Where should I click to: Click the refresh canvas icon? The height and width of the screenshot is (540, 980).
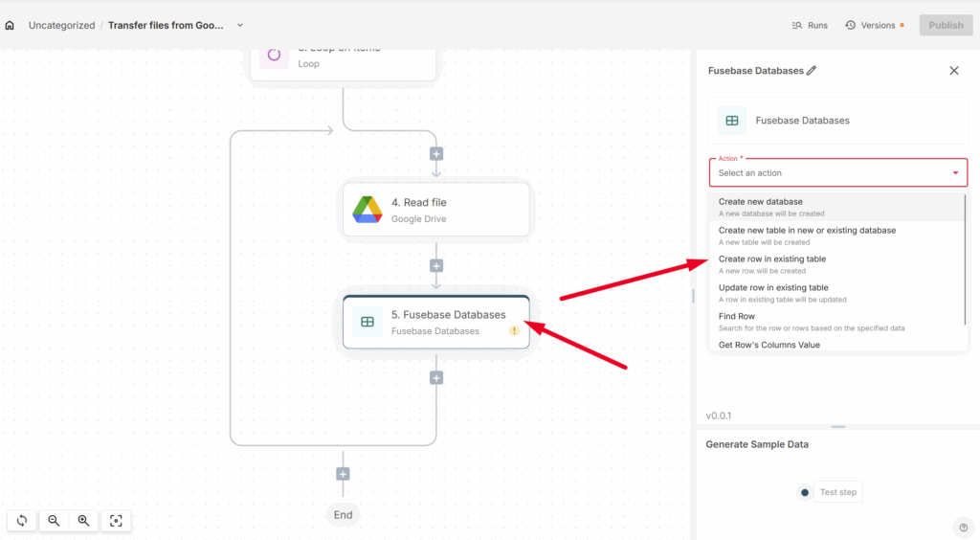21,521
